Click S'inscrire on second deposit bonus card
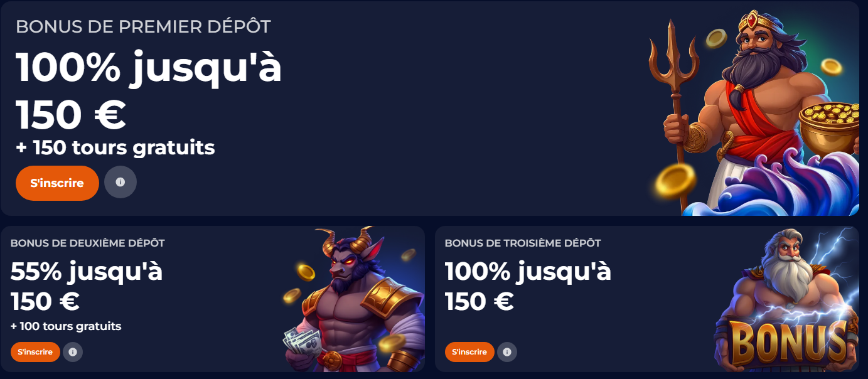This screenshot has height=379, width=868. click(x=35, y=352)
